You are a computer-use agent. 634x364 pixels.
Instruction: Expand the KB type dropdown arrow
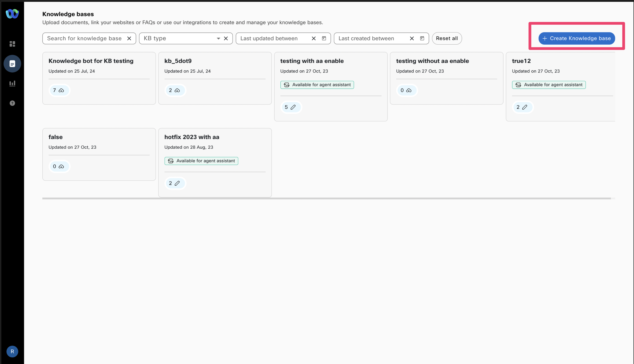218,38
